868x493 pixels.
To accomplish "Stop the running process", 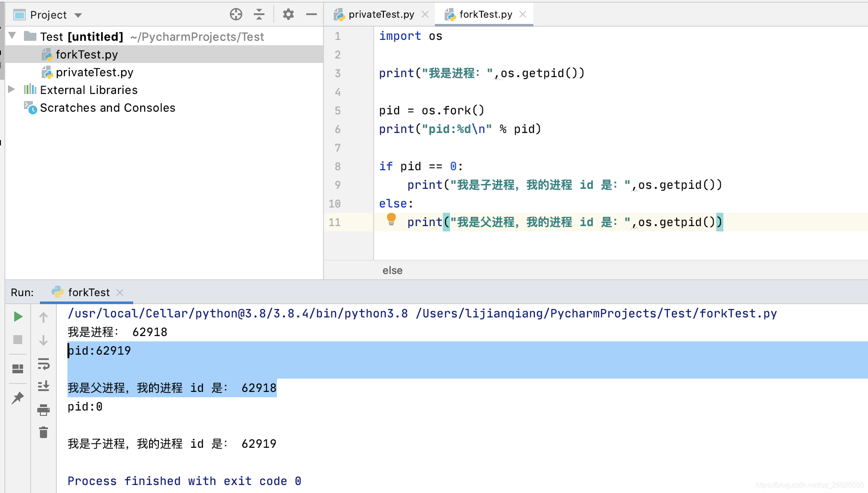I will click(x=18, y=340).
